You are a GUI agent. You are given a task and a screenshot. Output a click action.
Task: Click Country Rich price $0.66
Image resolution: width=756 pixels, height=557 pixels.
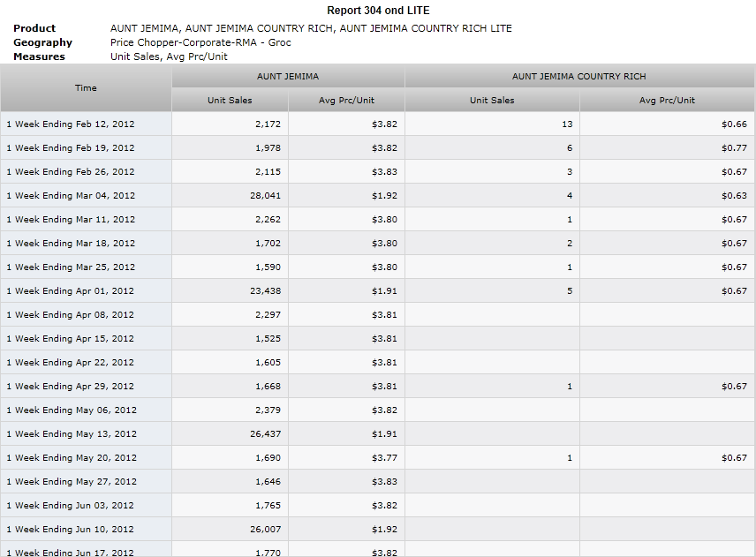pyautogui.click(x=734, y=124)
